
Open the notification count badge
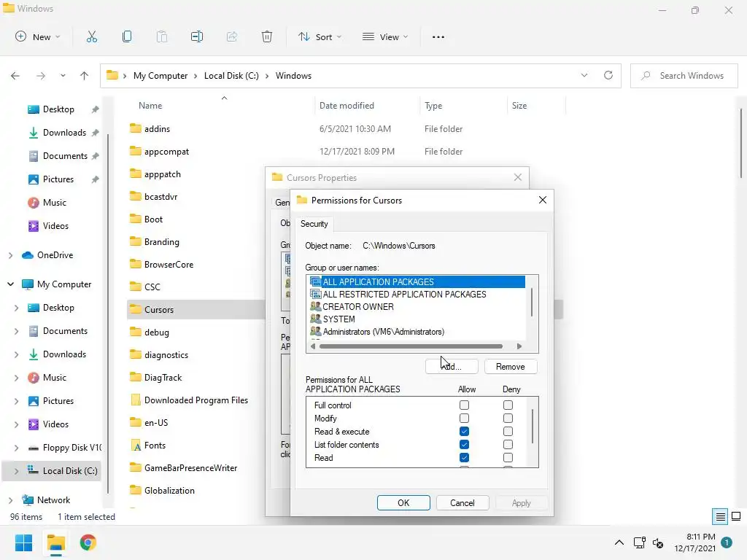tap(727, 542)
